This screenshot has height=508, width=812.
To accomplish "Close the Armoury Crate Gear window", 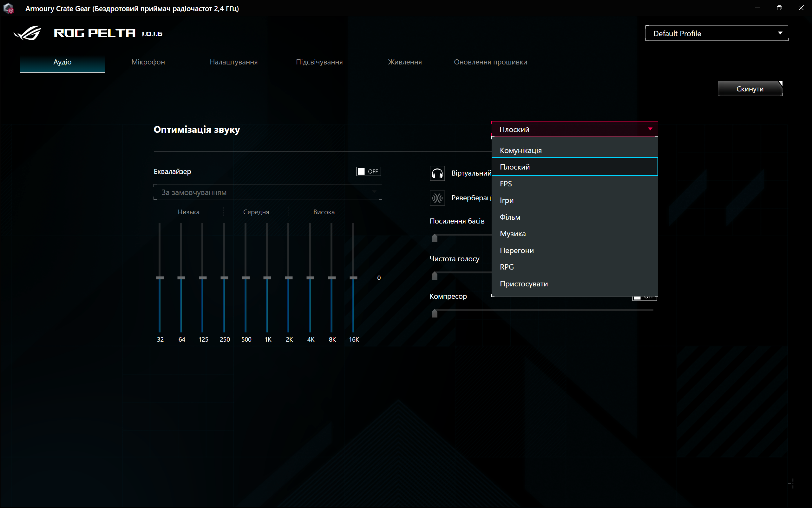I will click(801, 8).
